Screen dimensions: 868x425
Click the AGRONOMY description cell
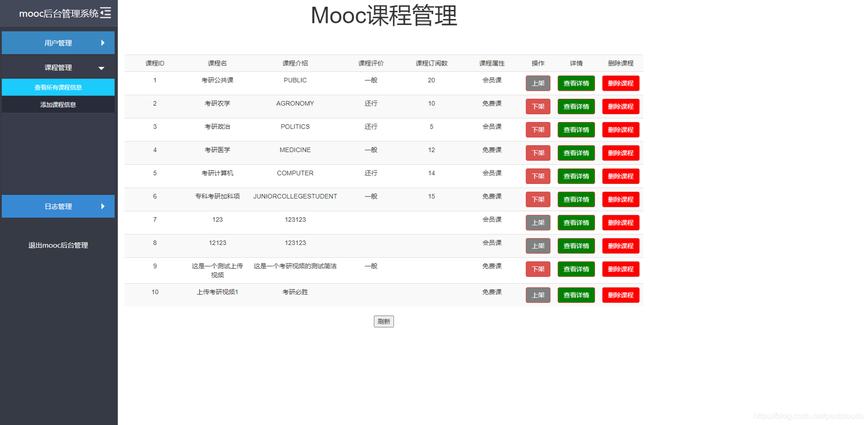295,104
